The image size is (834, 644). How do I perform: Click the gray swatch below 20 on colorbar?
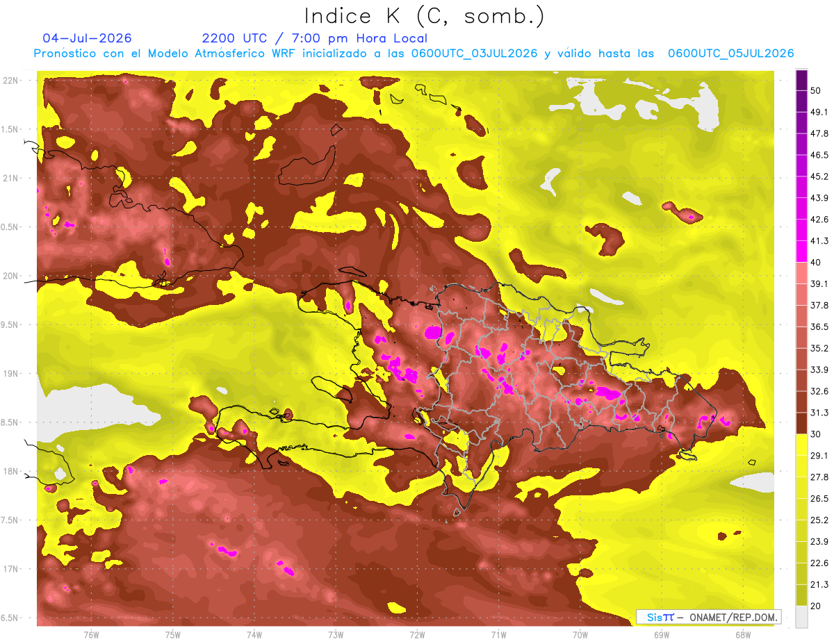(x=801, y=617)
